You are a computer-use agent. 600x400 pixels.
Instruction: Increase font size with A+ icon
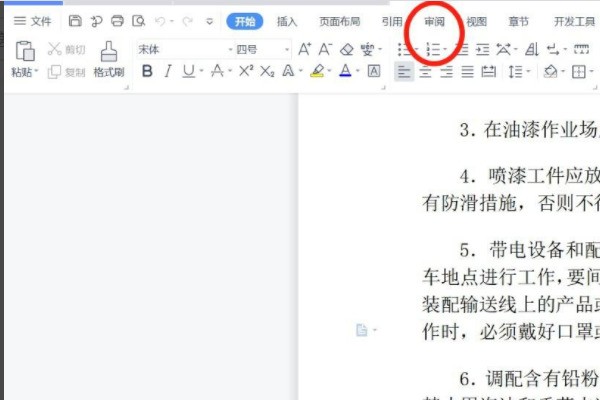point(305,49)
